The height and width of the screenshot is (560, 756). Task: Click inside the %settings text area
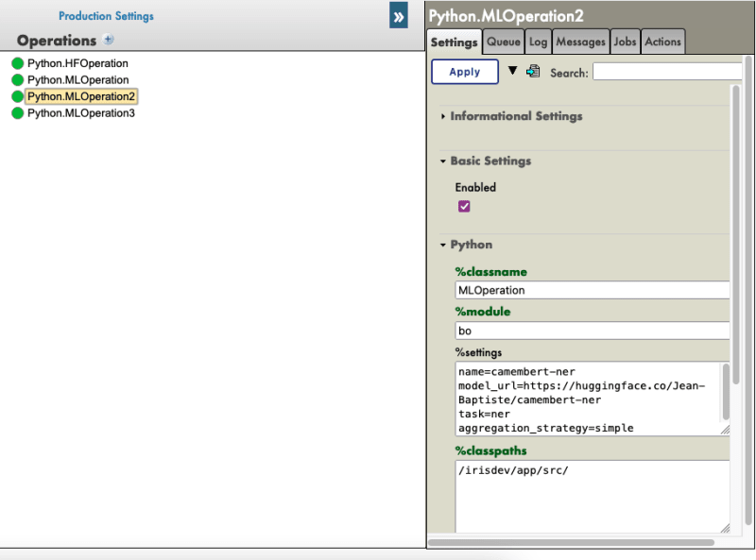(x=587, y=399)
